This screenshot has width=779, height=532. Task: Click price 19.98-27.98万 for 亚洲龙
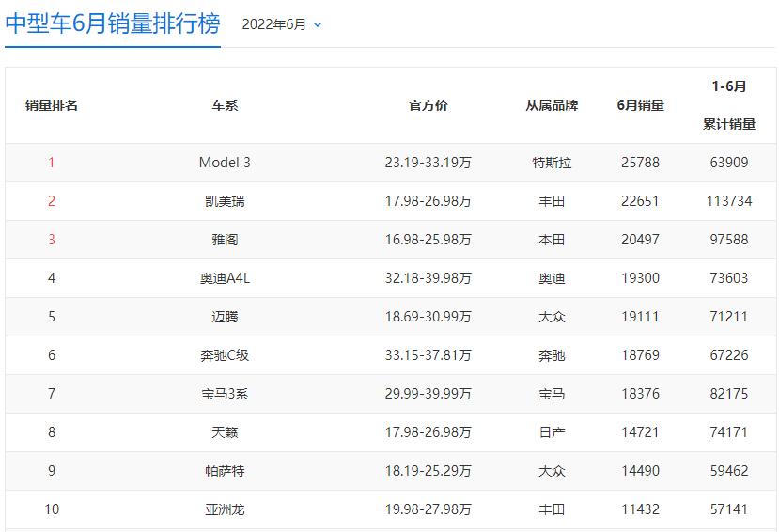tap(428, 509)
